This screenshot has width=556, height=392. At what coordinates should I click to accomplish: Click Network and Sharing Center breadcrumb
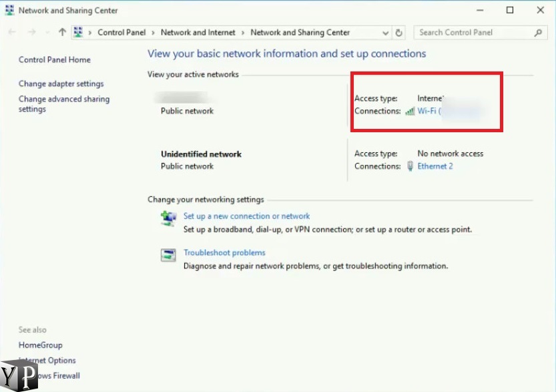300,32
